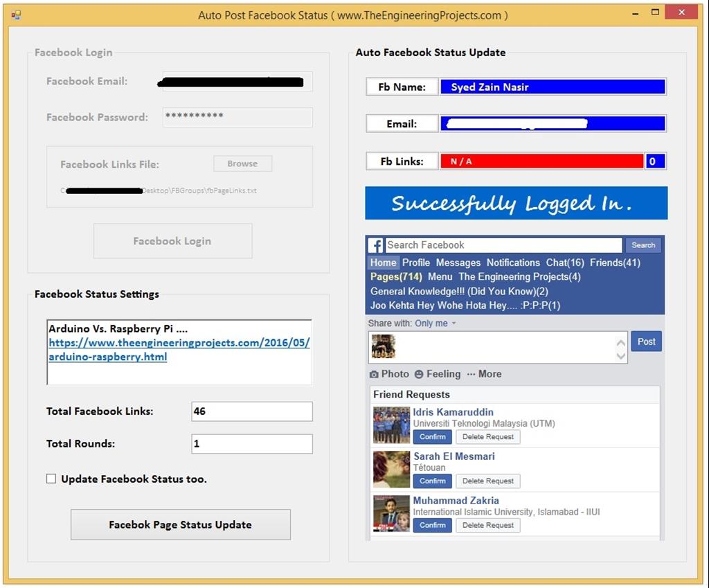Click the blue Post button
The height and width of the screenshot is (588, 709).
pos(646,341)
